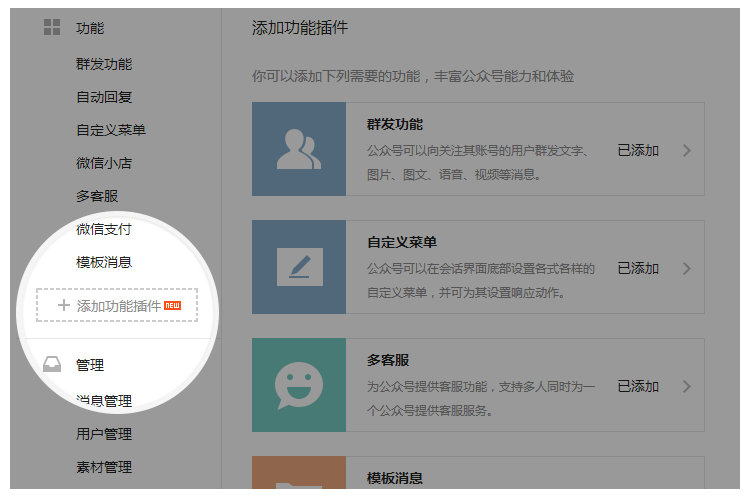The width and height of the screenshot is (750, 497).
Task: Expand the 群发功能 row chevron arrow
Action: click(x=687, y=151)
